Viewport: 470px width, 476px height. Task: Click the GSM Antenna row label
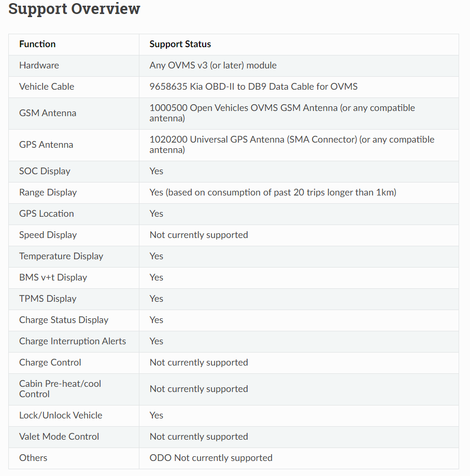(48, 113)
